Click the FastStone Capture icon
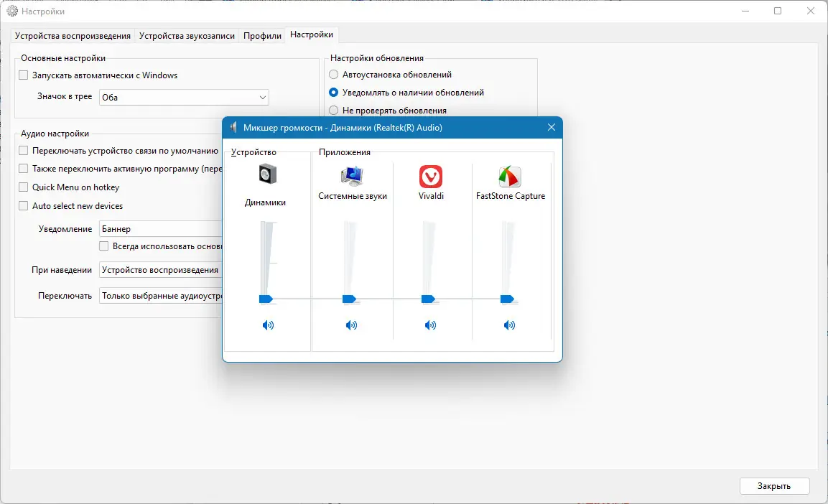This screenshot has height=504, width=828. coord(510,177)
